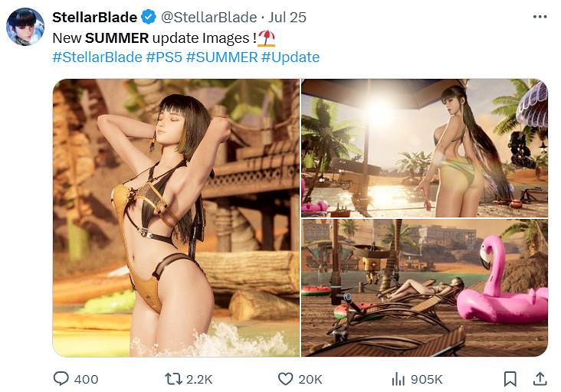The image size is (561, 392).
Task: Open the Jul 25 timestamp link
Action: coord(287,17)
